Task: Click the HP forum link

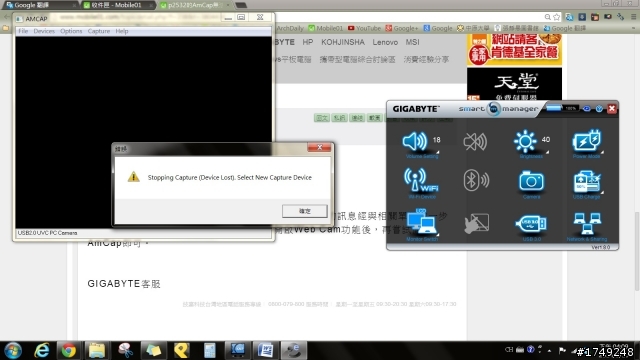Action: pos(308,42)
